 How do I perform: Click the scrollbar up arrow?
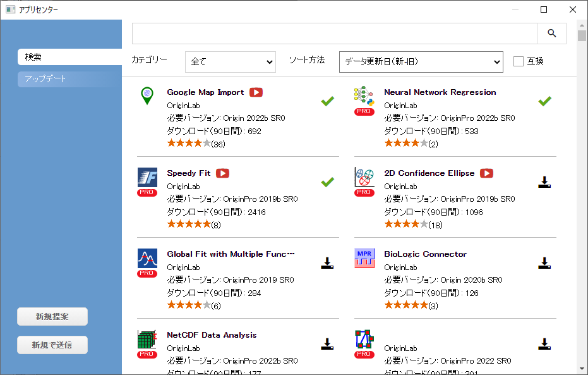pyautogui.click(x=582, y=25)
